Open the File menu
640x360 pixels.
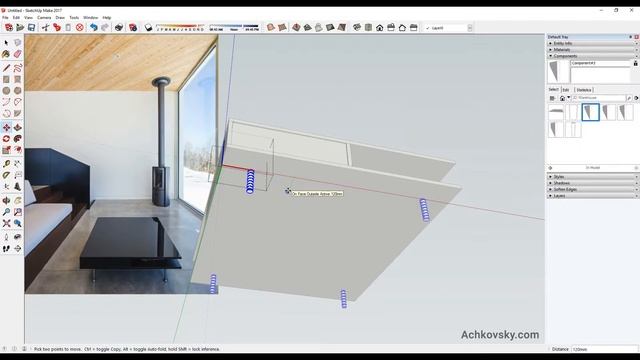(5, 18)
